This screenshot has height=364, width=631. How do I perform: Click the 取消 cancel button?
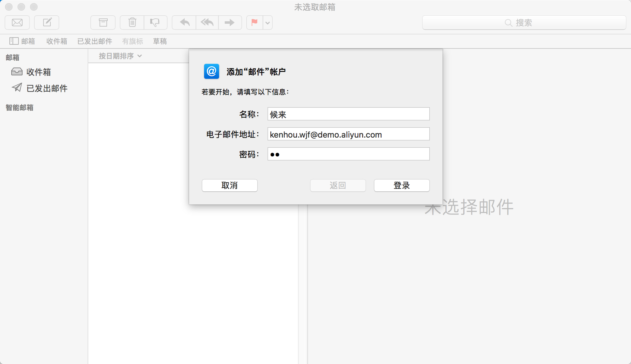(230, 185)
